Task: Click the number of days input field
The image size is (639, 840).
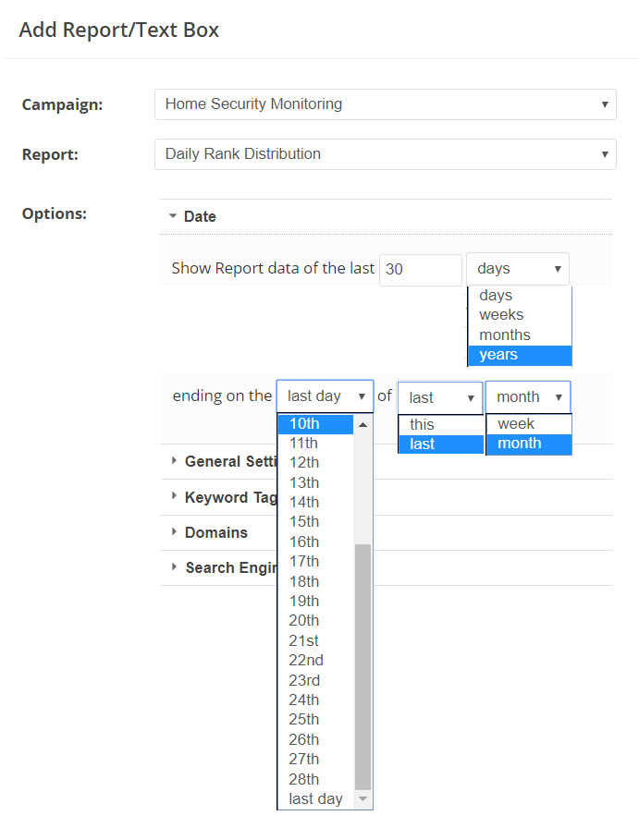Action: (420, 269)
